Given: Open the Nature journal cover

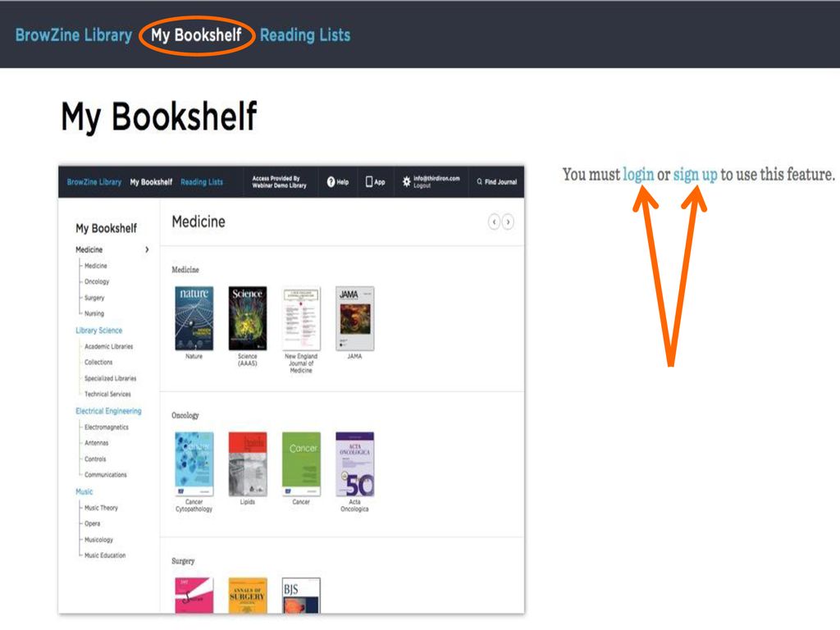Looking at the screenshot, I should pyautogui.click(x=194, y=319).
